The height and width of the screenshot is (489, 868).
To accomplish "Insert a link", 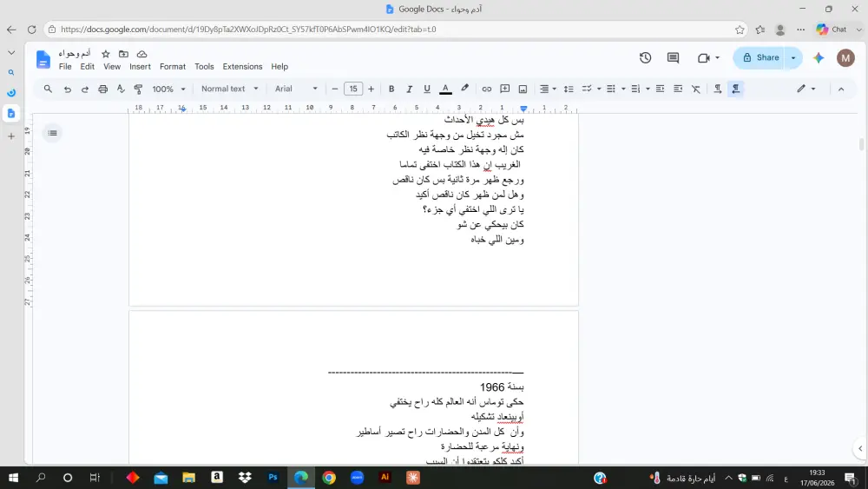I will [486, 89].
